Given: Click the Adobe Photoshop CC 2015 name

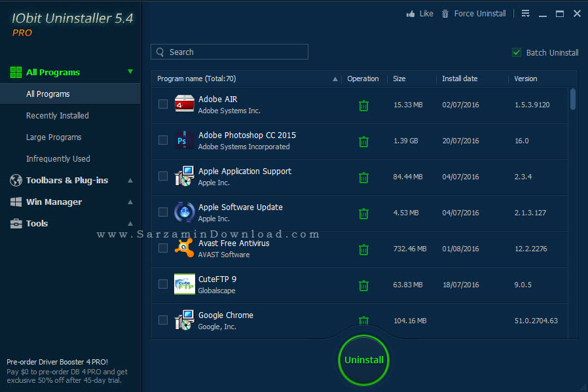Looking at the screenshot, I should pyautogui.click(x=247, y=135).
